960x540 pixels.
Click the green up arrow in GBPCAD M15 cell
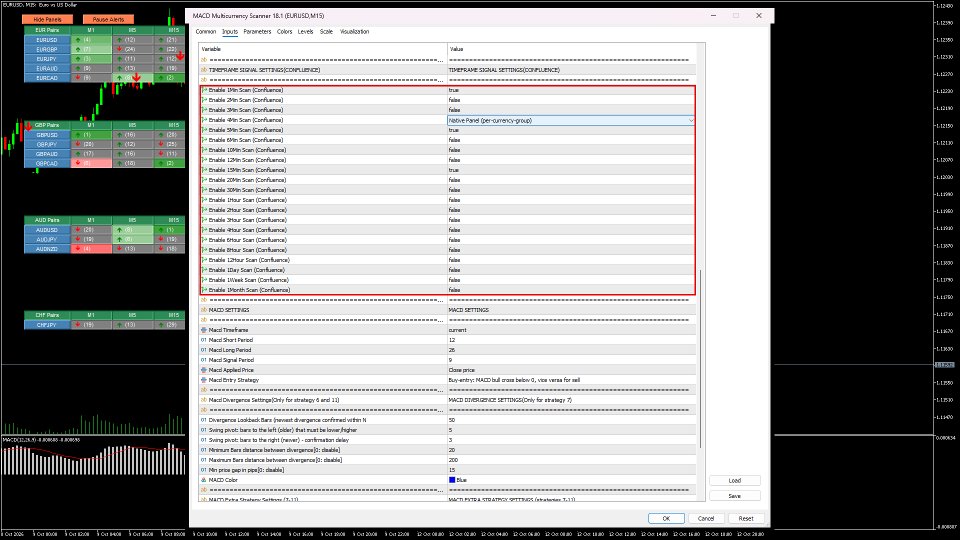161,163
